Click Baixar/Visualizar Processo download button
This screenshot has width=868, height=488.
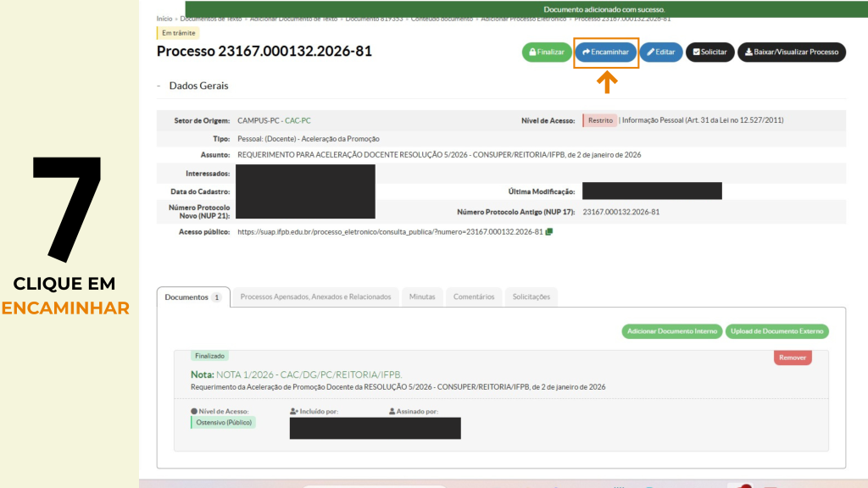(791, 52)
